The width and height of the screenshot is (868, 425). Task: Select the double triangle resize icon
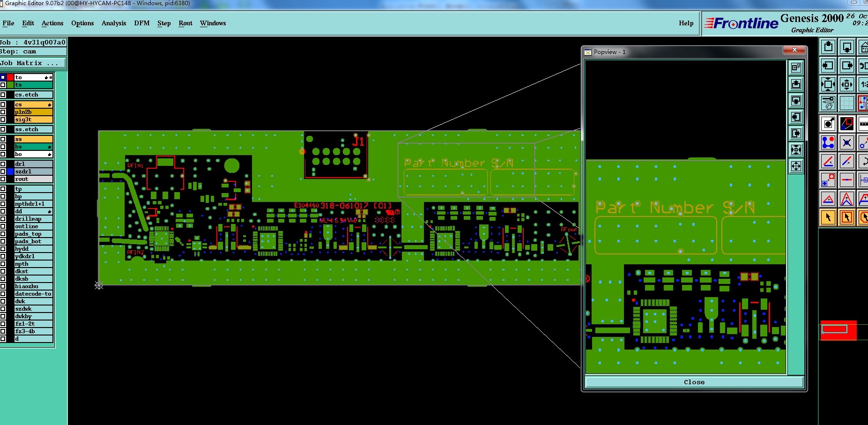[847, 199]
